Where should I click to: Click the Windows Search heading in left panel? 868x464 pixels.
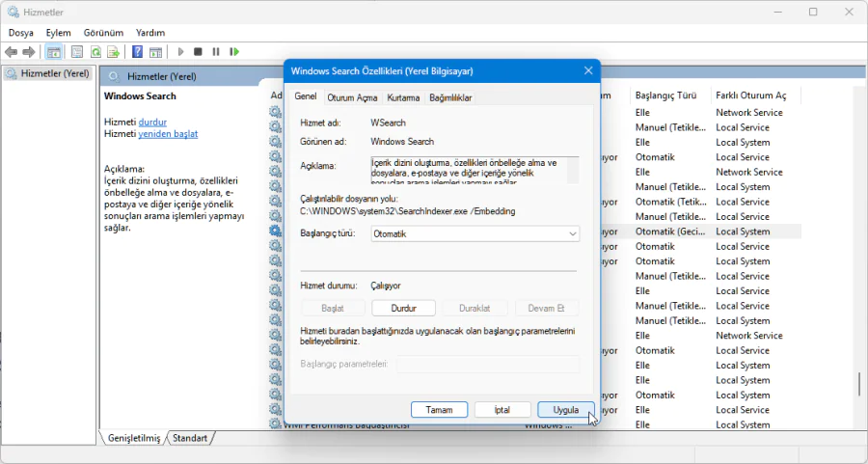tap(140, 96)
